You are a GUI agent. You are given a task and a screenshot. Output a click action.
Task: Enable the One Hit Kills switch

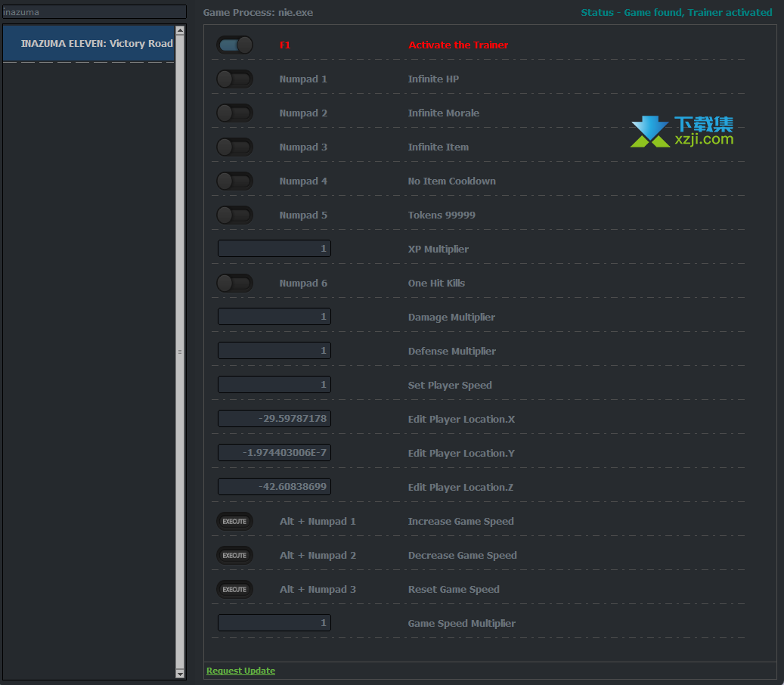click(234, 284)
